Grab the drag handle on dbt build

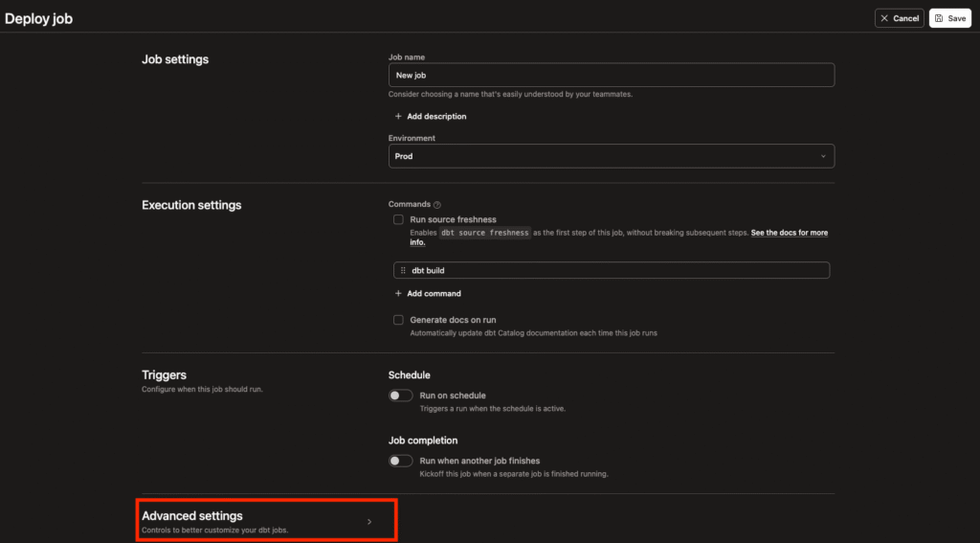(403, 271)
